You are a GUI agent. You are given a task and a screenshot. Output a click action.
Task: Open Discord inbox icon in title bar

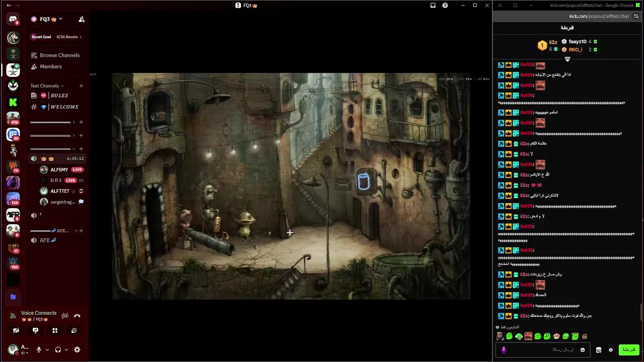pyautogui.click(x=433, y=6)
